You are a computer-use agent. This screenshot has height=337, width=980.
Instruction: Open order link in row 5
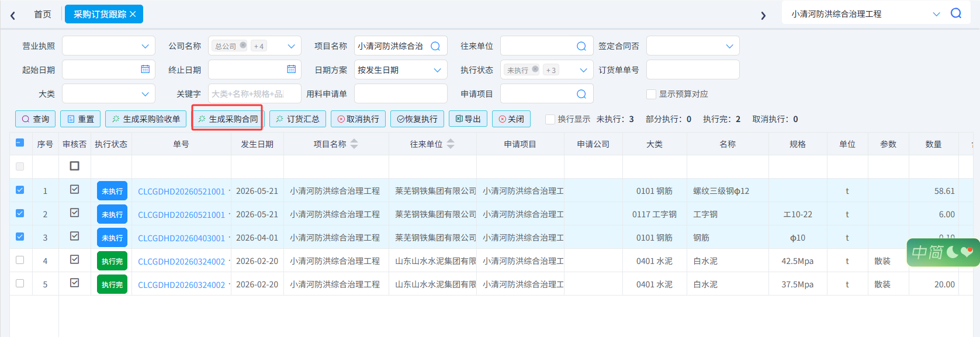181,285
